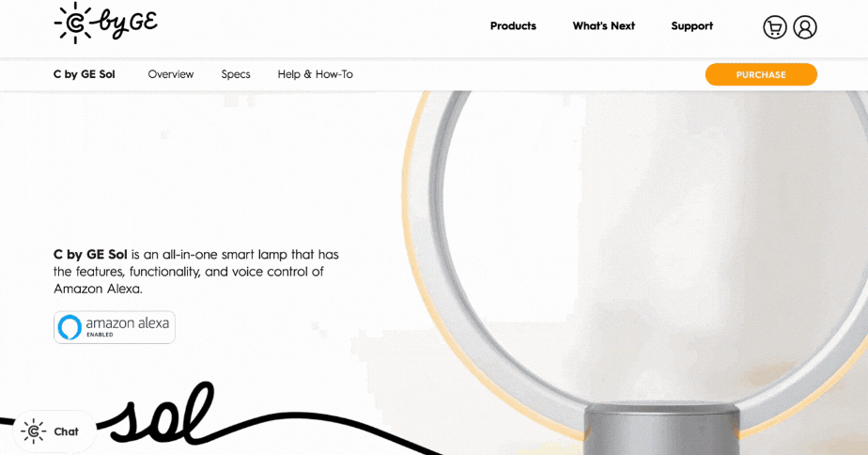The image size is (868, 455).
Task: Click the Sol lamp's silver base
Action: pyautogui.click(x=661, y=429)
